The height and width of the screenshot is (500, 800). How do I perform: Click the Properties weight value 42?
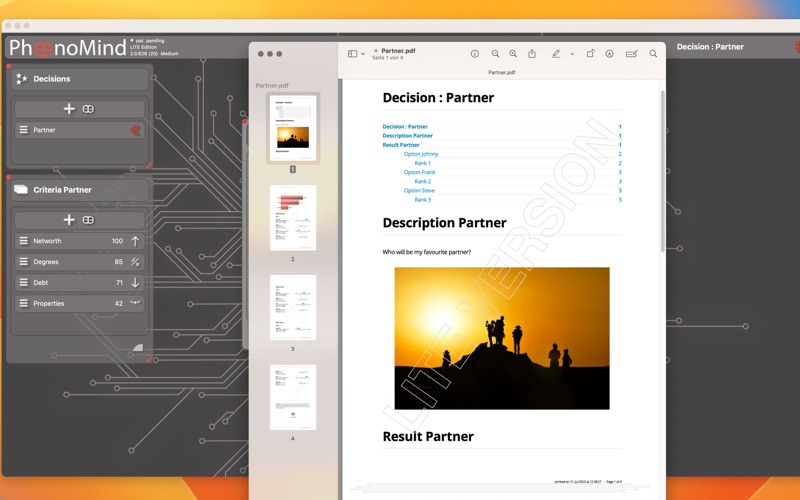118,303
